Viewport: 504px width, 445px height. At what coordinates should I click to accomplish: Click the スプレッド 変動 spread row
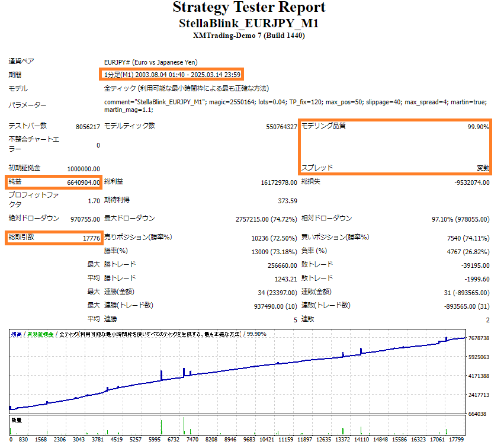[395, 168]
